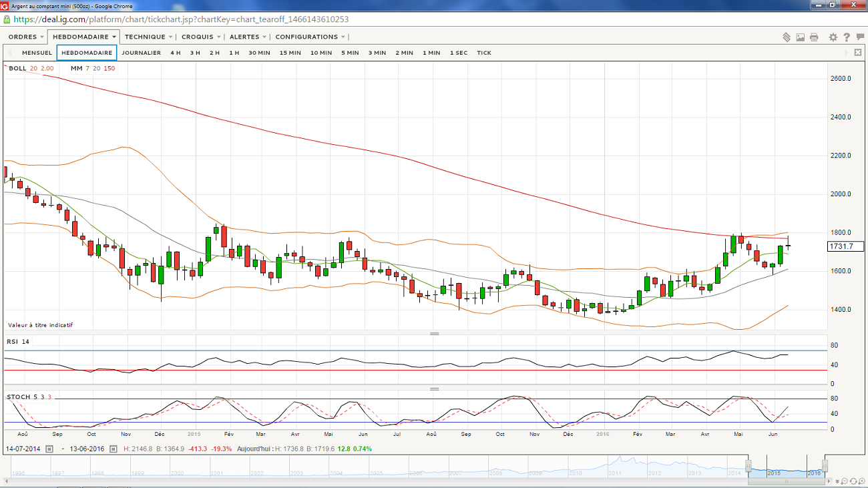Screen dimensions: 868x488
Task: Save chart as image using picture icon
Action: click(x=800, y=37)
